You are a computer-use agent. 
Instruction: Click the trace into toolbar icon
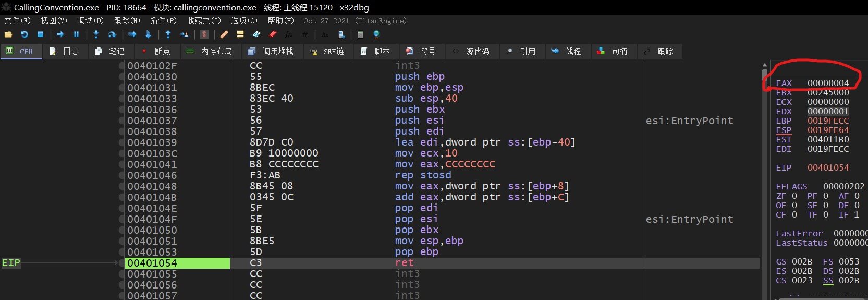(x=132, y=34)
